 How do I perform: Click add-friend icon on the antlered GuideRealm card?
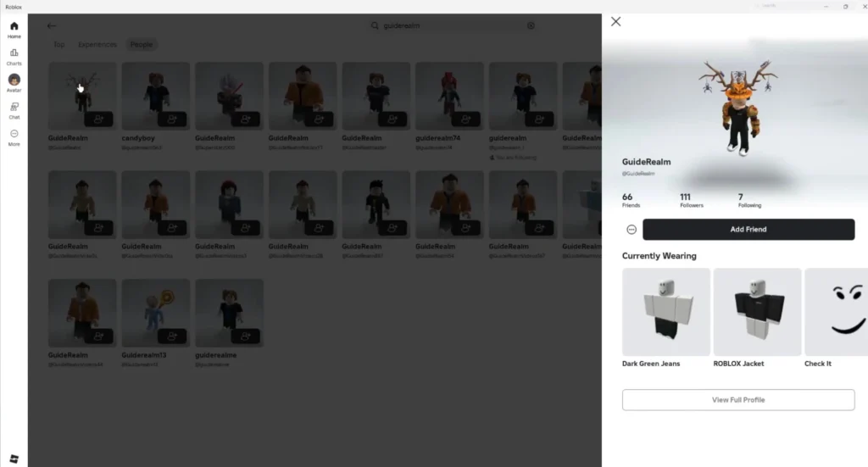pos(98,119)
